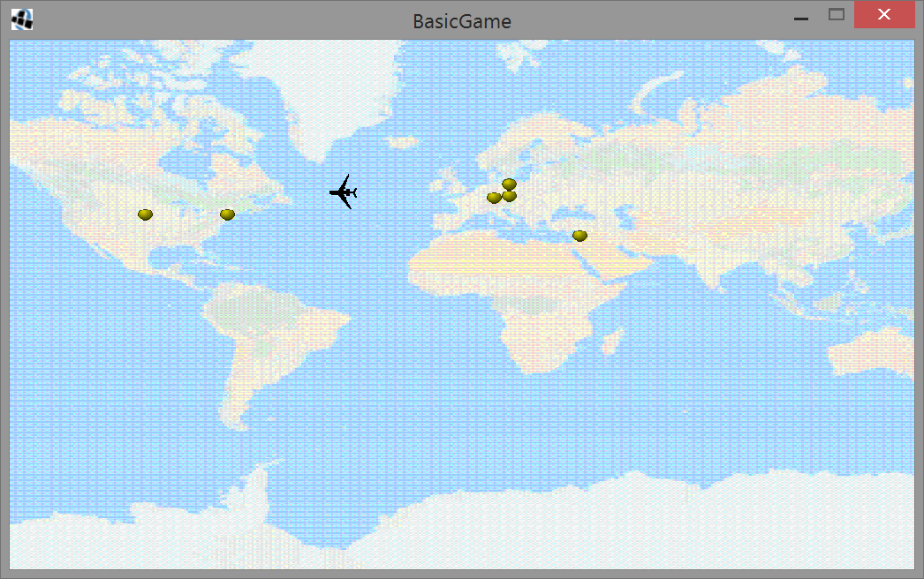
Task: Select the yellow marker on the US east coast
Action: click(x=227, y=214)
